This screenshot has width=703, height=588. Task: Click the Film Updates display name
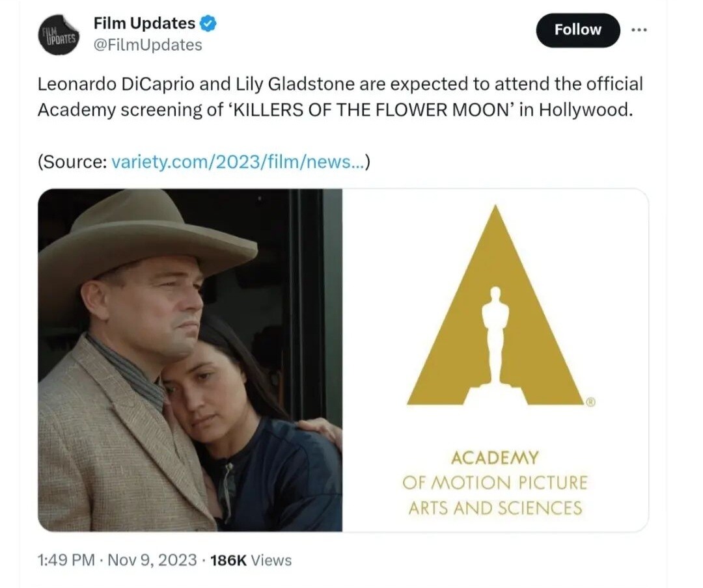pos(144,23)
